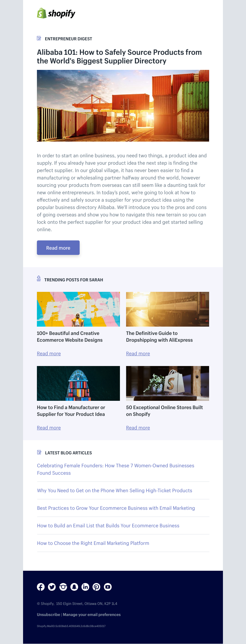
Task: Open Shopify's Pinterest icon in footer
Action: (97, 587)
